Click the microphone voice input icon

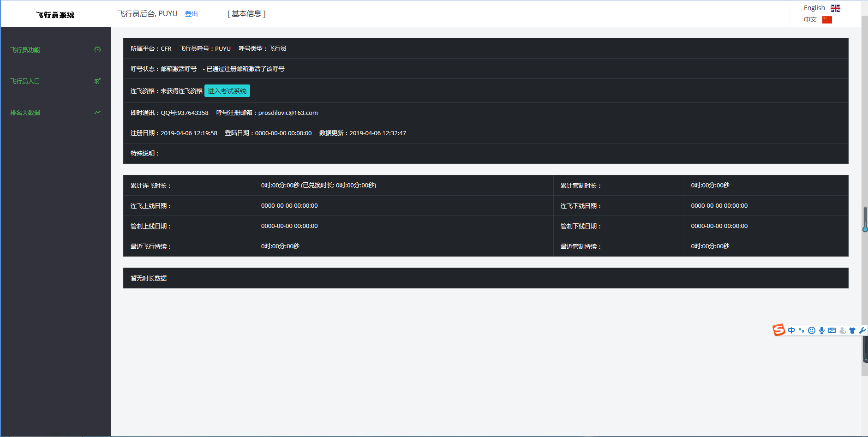pos(822,330)
